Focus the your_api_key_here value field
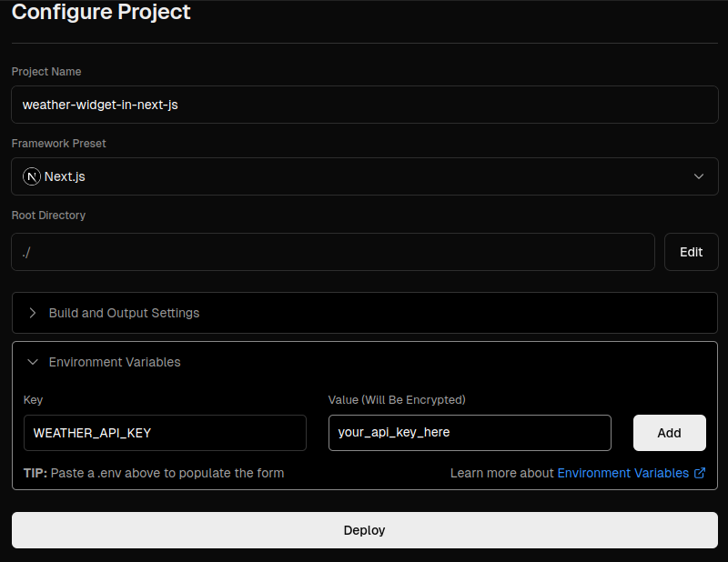The height and width of the screenshot is (562, 728). pos(469,433)
